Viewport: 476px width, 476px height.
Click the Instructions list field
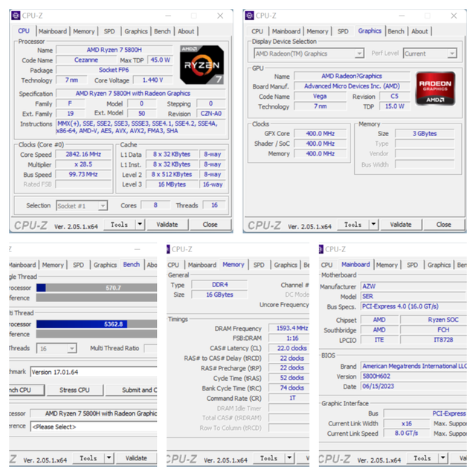click(x=141, y=127)
